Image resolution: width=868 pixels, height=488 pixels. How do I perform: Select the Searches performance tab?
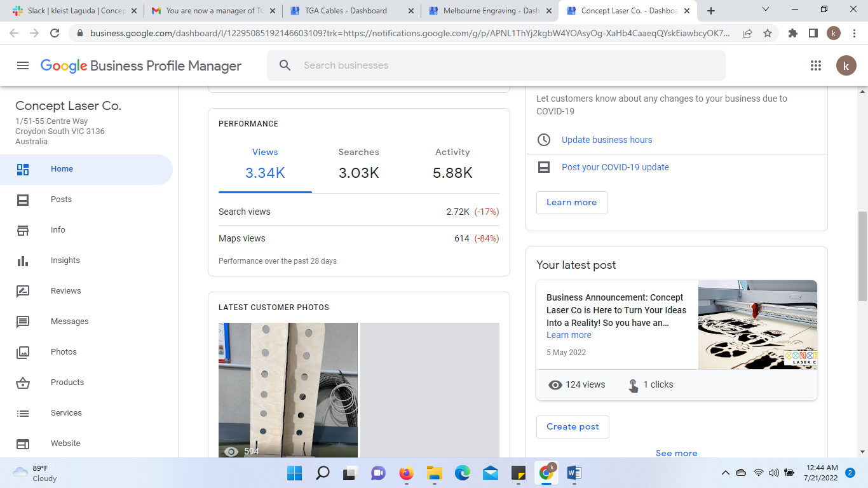pos(358,164)
